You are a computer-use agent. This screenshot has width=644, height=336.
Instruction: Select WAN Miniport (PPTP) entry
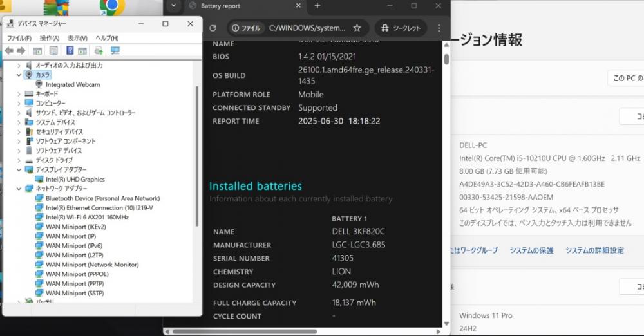[x=75, y=283]
